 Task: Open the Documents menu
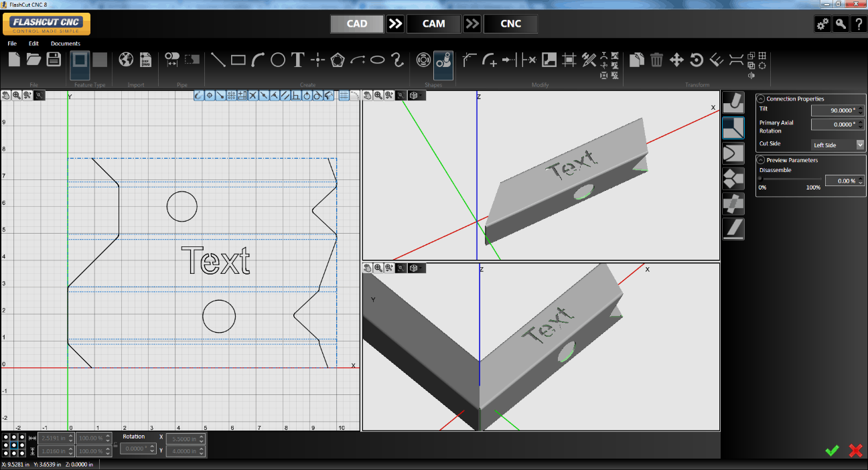(66, 44)
